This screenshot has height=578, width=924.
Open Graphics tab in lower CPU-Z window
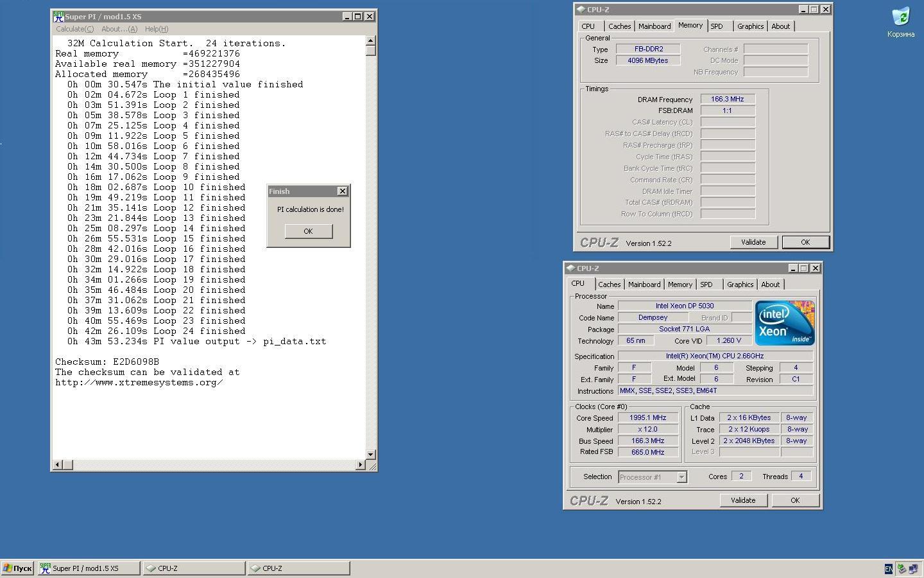[740, 285]
